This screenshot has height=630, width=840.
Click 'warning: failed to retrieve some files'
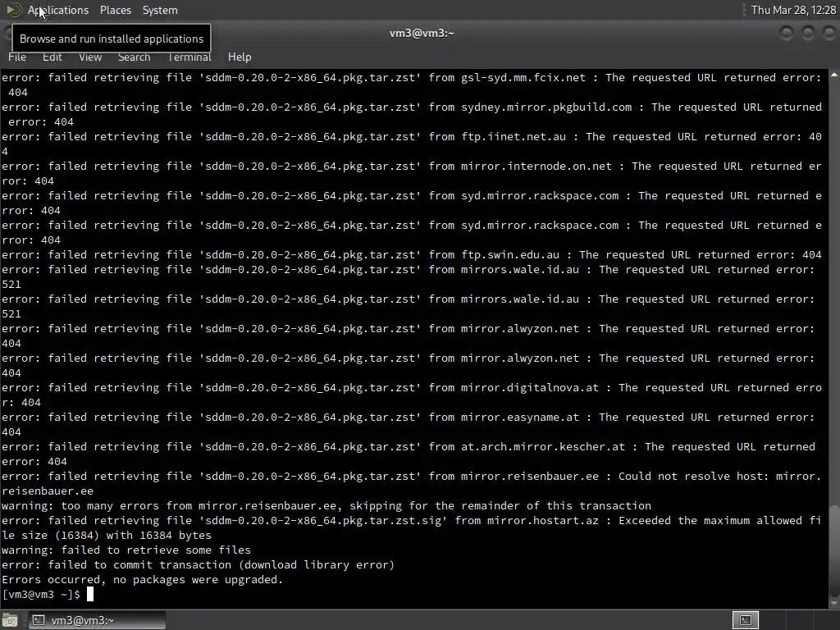(126, 550)
